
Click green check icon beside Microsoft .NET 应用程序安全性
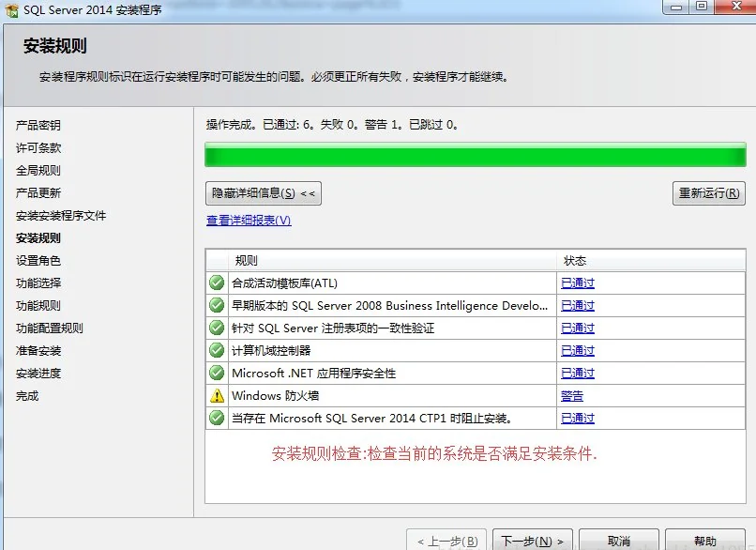[217, 373]
